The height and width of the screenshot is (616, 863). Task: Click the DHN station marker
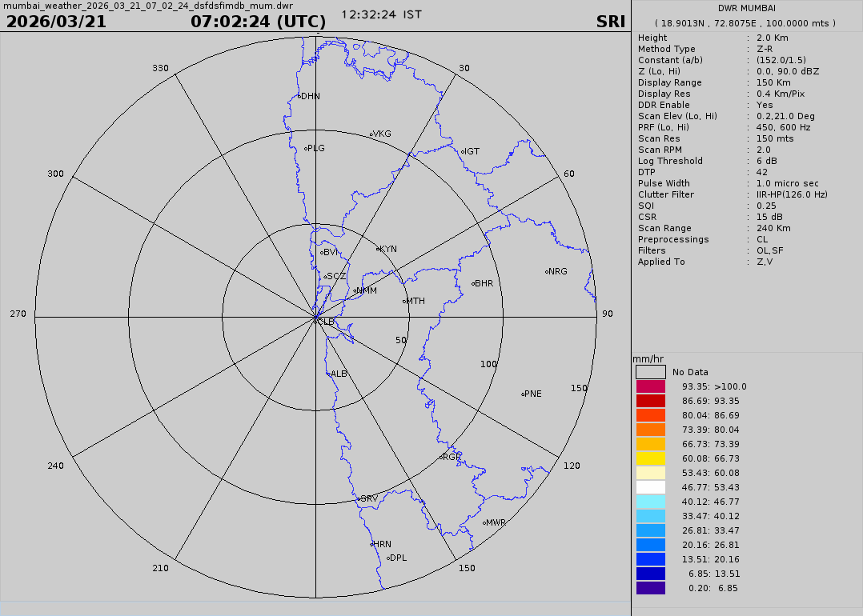(x=299, y=96)
